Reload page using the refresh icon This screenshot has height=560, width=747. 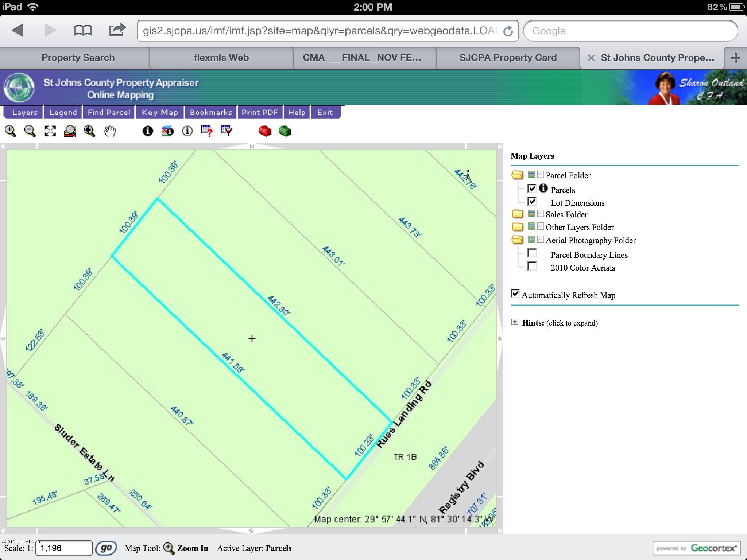(508, 31)
